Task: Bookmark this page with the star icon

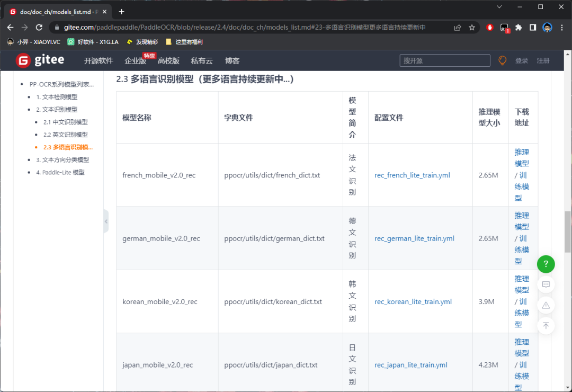Action: [x=472, y=28]
